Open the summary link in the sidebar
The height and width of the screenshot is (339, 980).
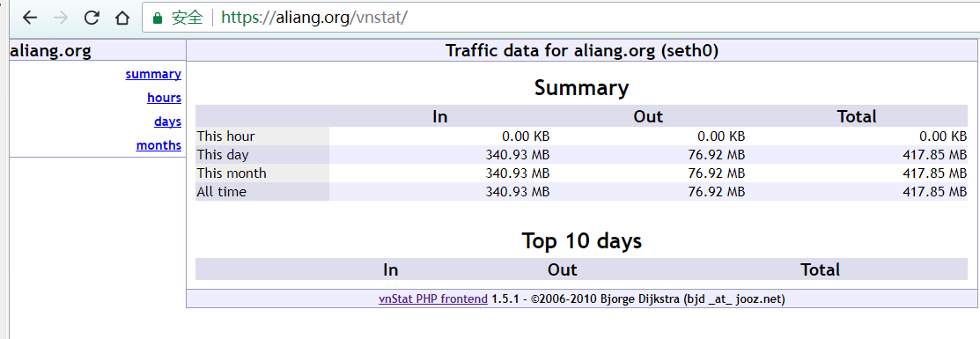[153, 74]
